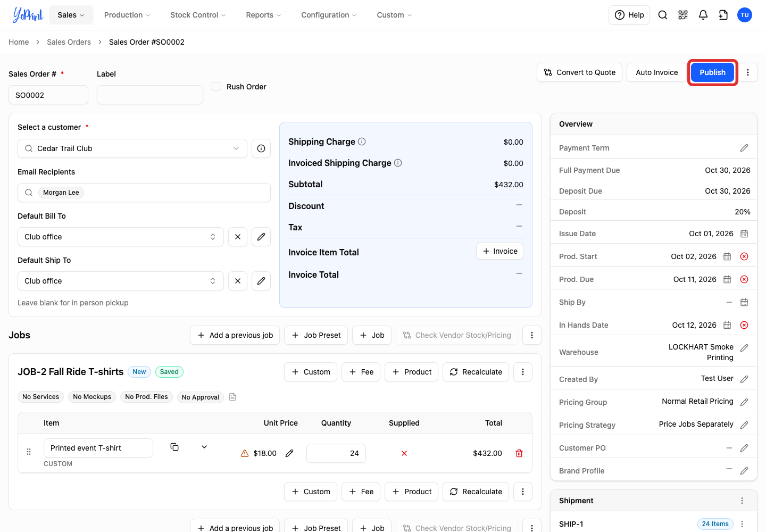Screen dimensions: 766x532
Task: Publish the sales order
Action: 712,72
